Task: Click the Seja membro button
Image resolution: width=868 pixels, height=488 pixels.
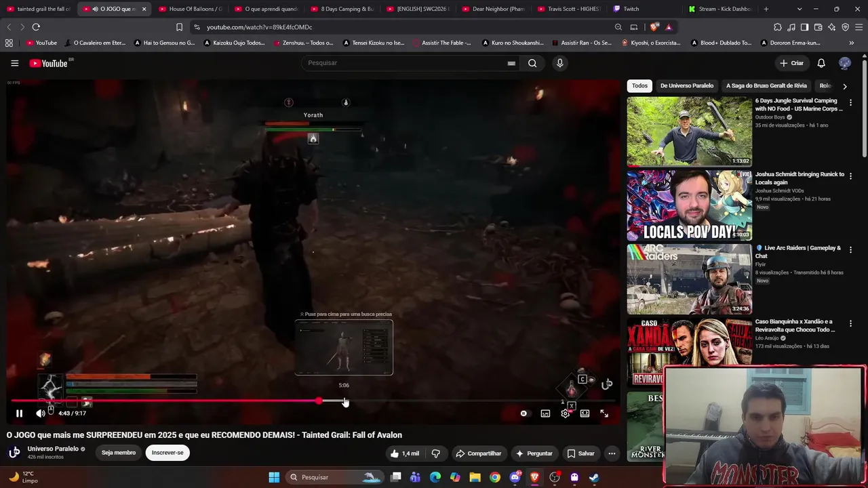Action: click(119, 453)
